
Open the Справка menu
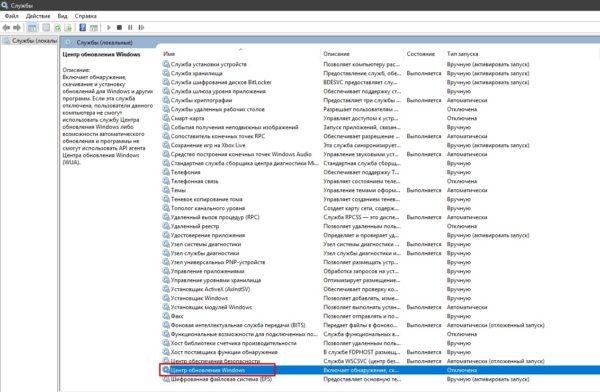click(85, 16)
